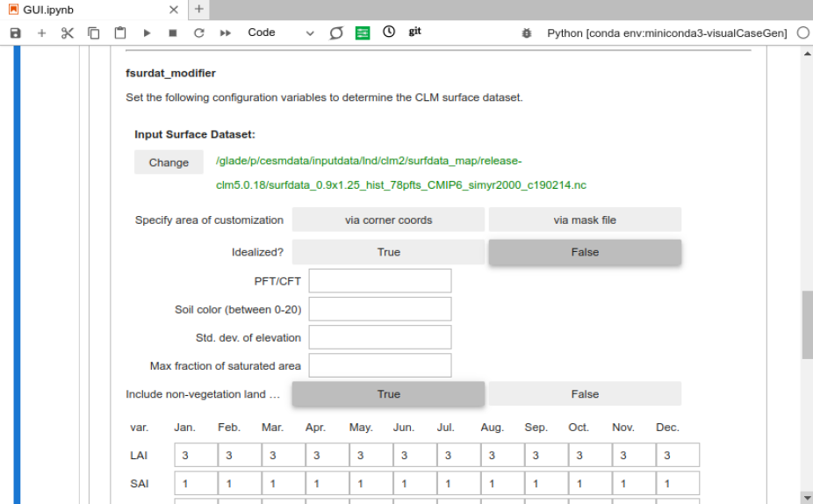
Task: Set Idealized to False
Action: coord(585,252)
